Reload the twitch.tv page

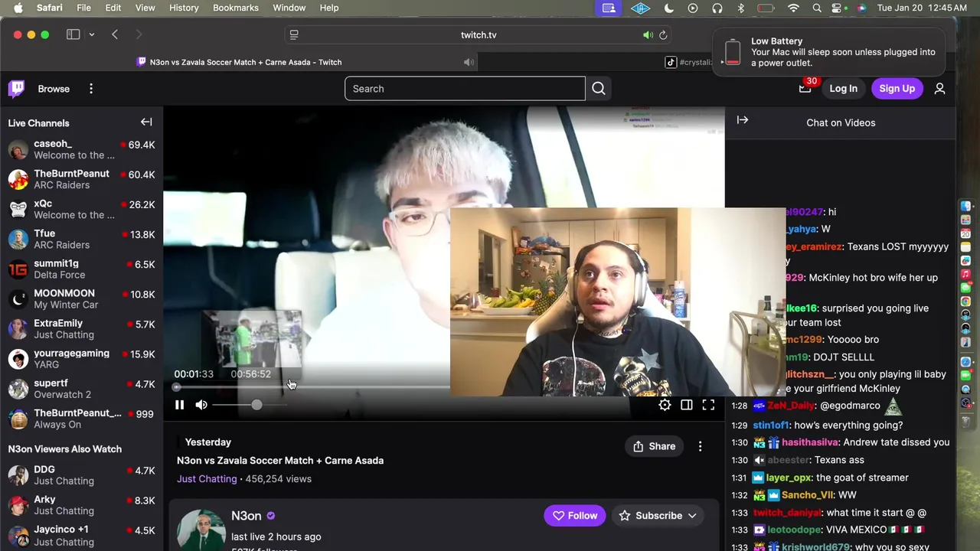coord(663,35)
